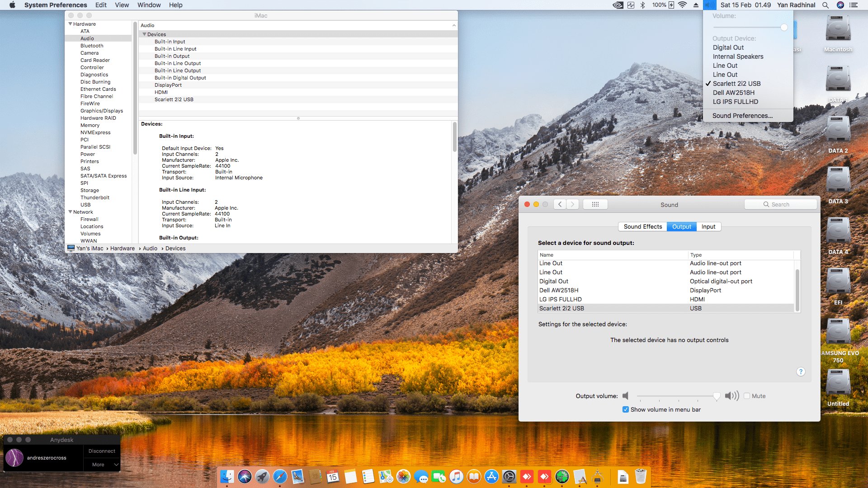Image resolution: width=868 pixels, height=488 pixels.
Task: Open the Bluetooth menu bar icon
Action: pos(642,5)
